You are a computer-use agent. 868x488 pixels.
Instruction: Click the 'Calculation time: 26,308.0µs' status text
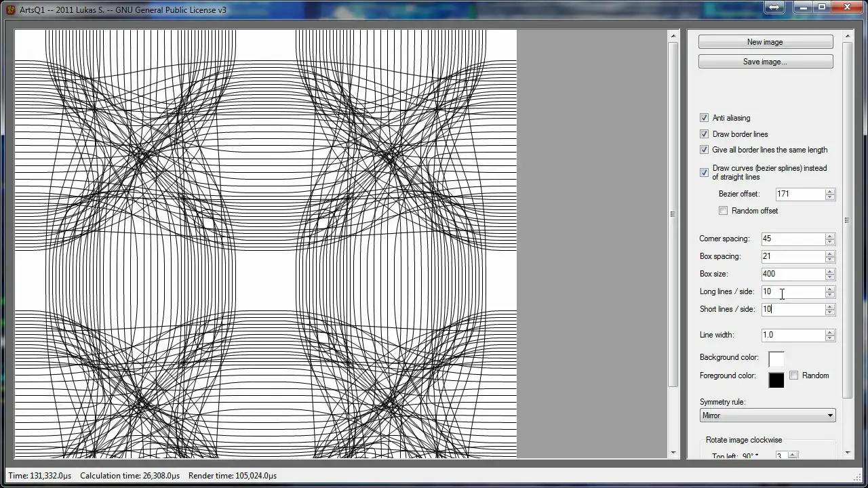pyautogui.click(x=130, y=476)
